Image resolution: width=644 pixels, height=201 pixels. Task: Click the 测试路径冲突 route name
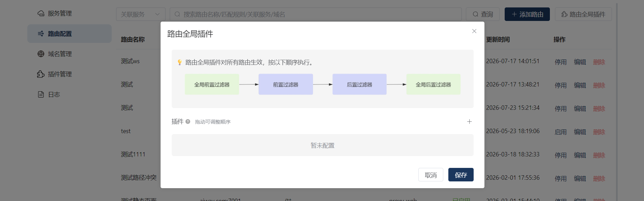pos(139,178)
